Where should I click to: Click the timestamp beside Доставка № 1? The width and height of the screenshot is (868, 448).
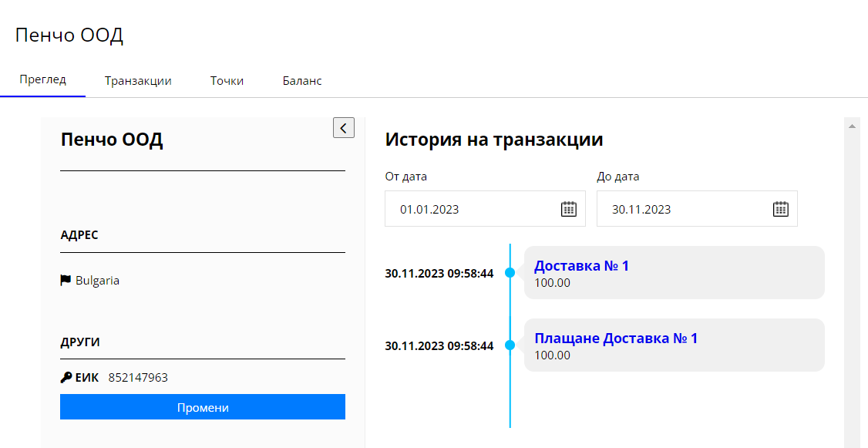(439, 274)
